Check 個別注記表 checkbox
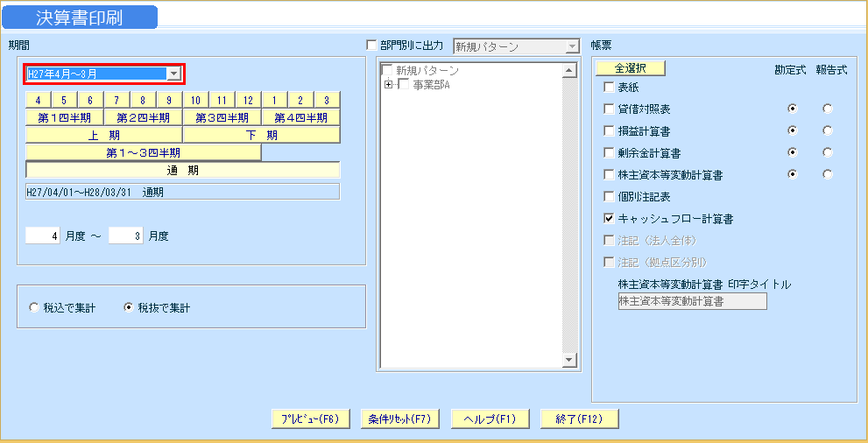Image resolution: width=868 pixels, height=443 pixels. pos(609,196)
